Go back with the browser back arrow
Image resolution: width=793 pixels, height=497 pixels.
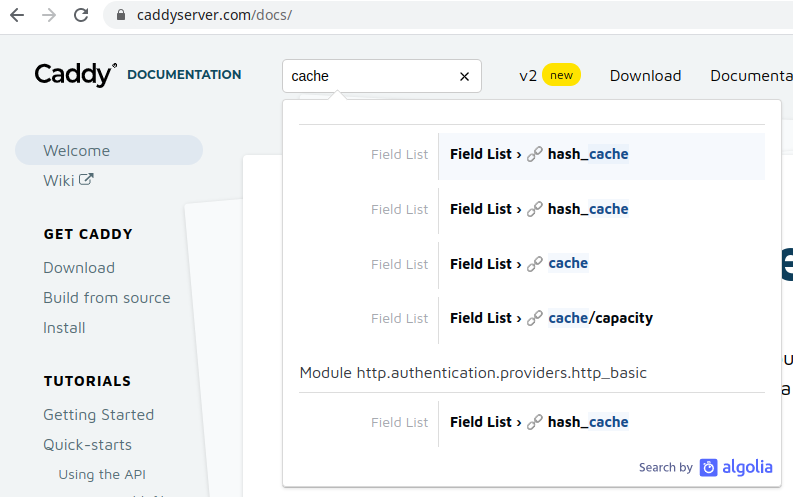tap(17, 15)
